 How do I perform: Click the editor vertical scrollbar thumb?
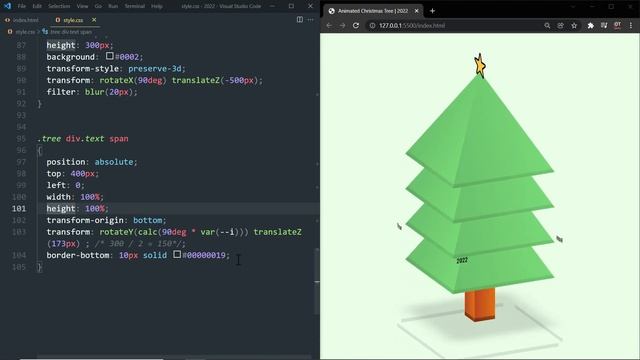pos(317,282)
